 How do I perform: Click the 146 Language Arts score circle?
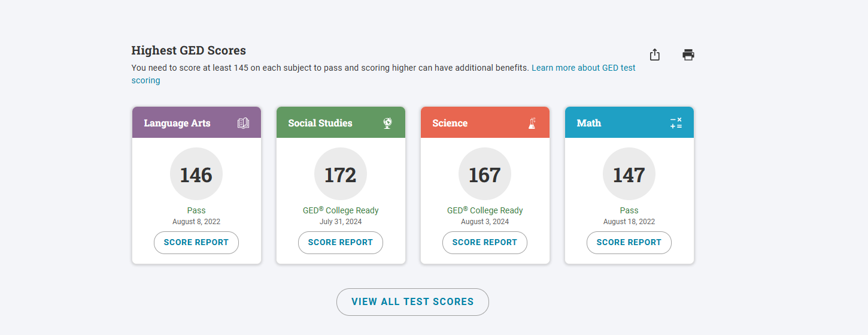pyautogui.click(x=196, y=174)
